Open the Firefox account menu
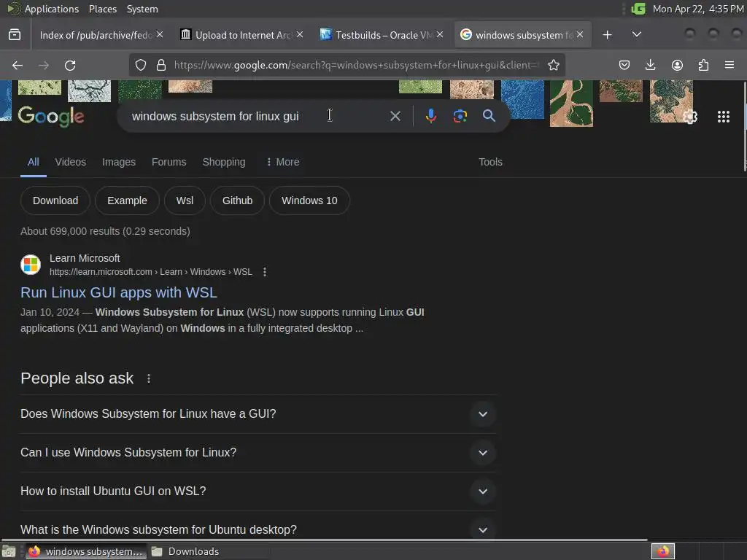Image resolution: width=747 pixels, height=560 pixels. tap(677, 65)
